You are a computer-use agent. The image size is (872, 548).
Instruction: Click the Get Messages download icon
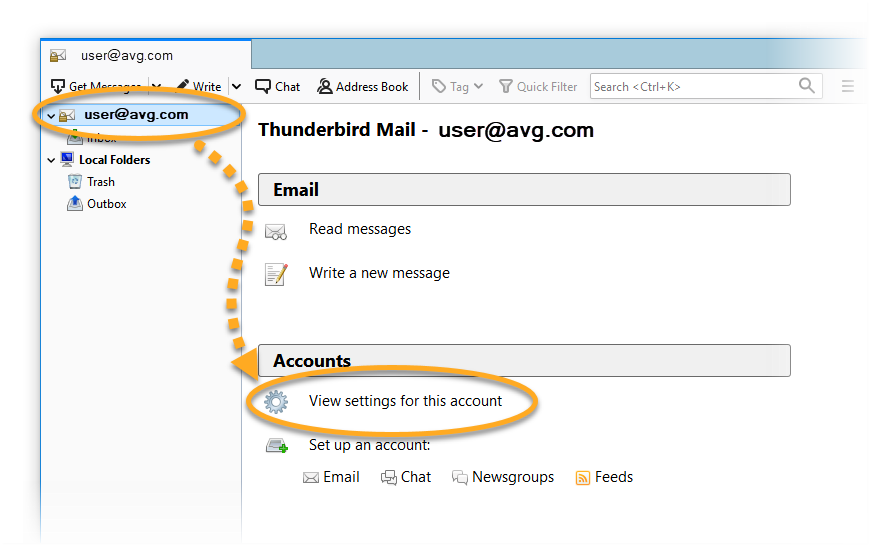[x=58, y=86]
